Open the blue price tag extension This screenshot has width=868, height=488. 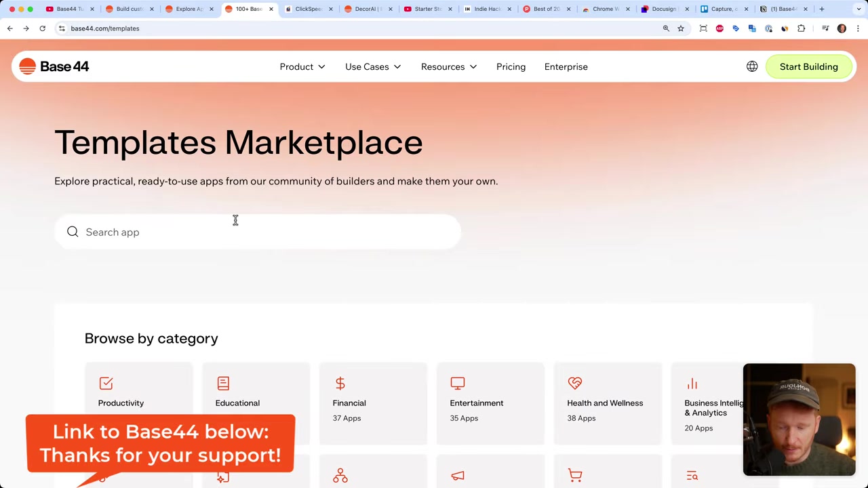click(736, 28)
